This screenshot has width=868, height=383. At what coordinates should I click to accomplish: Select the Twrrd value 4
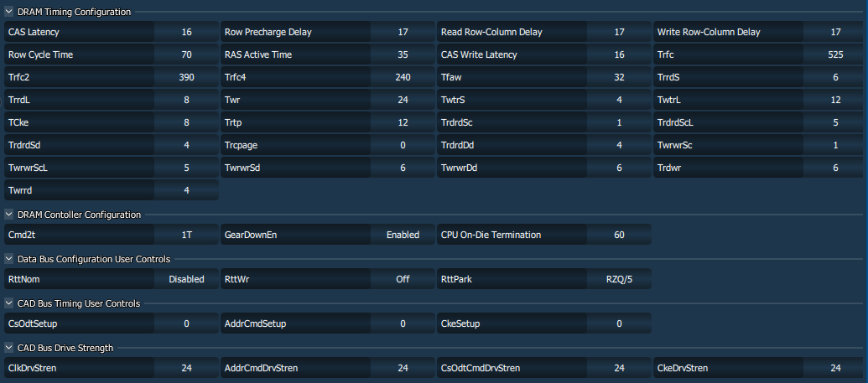[186, 190]
